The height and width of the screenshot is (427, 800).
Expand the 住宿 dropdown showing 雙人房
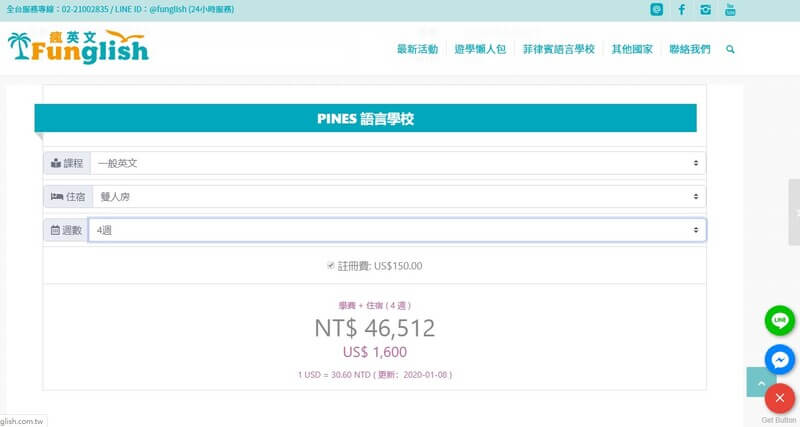pos(397,197)
